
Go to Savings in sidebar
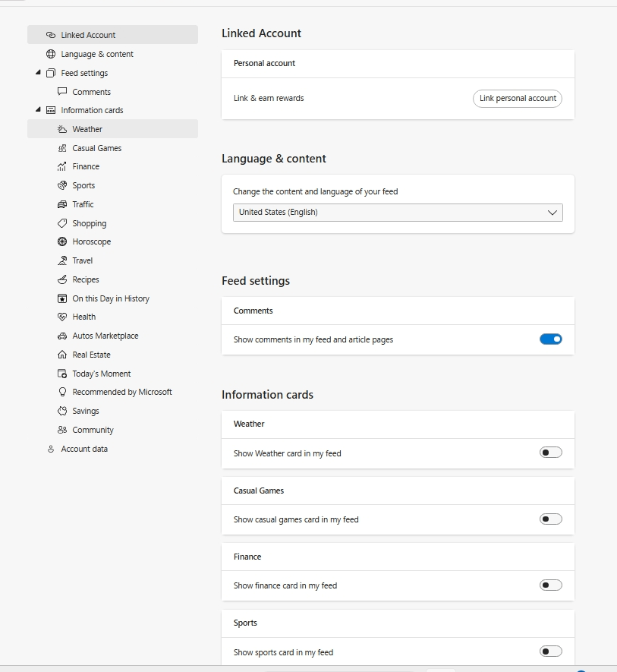[x=86, y=411]
